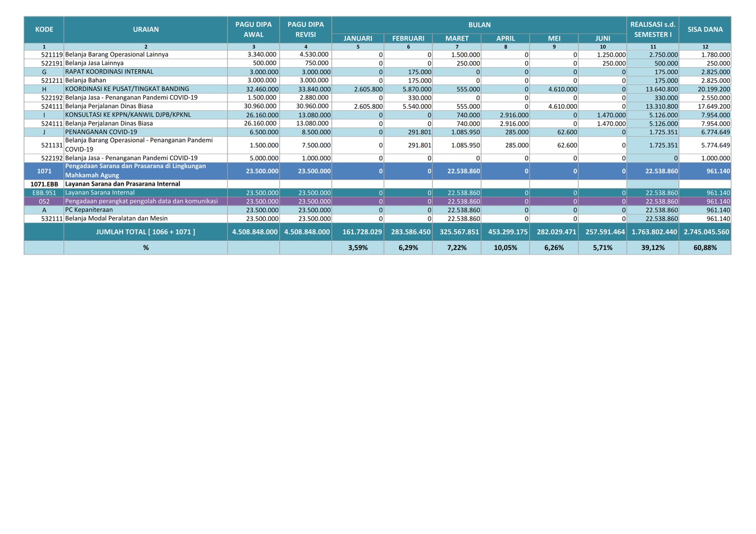Click the KODE column header

tap(44, 29)
